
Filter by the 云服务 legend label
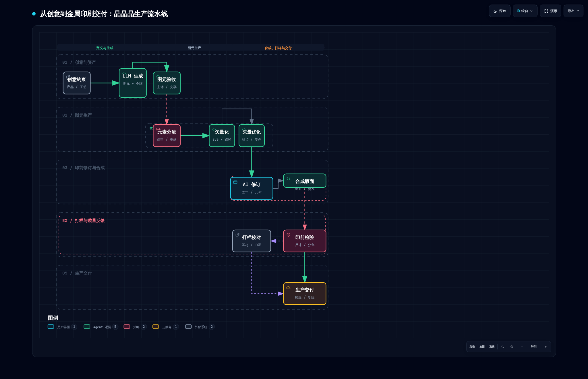coord(167,327)
